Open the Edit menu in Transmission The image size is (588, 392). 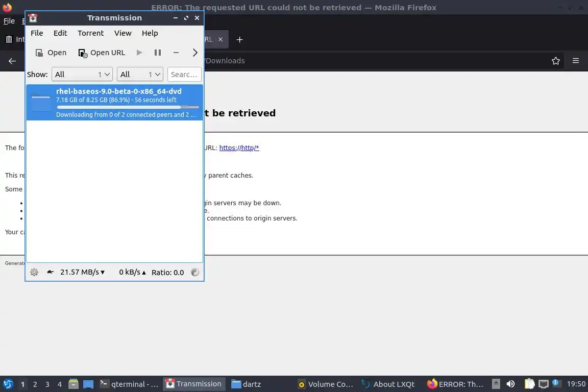tap(60, 33)
